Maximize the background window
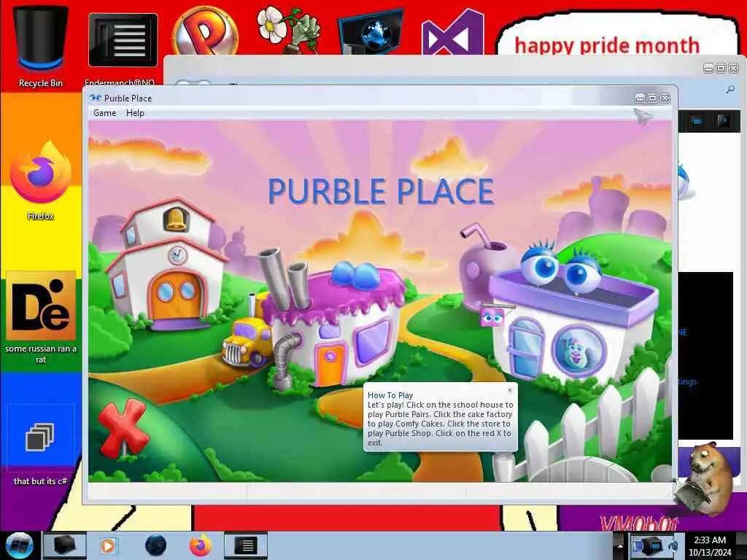Viewport: 747px width, 560px height. point(721,68)
